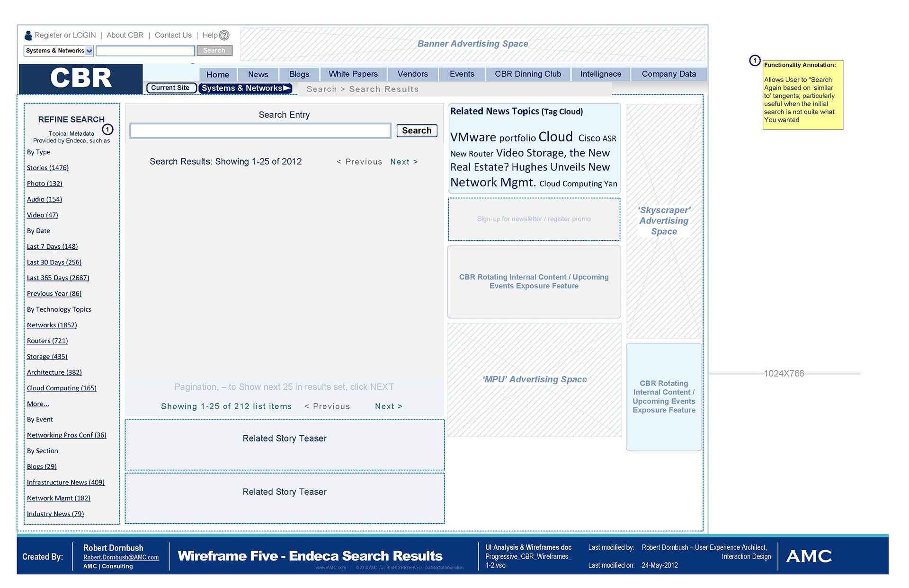Click the Help question mark icon
Viewport: 909px width, 588px height.
tap(224, 35)
